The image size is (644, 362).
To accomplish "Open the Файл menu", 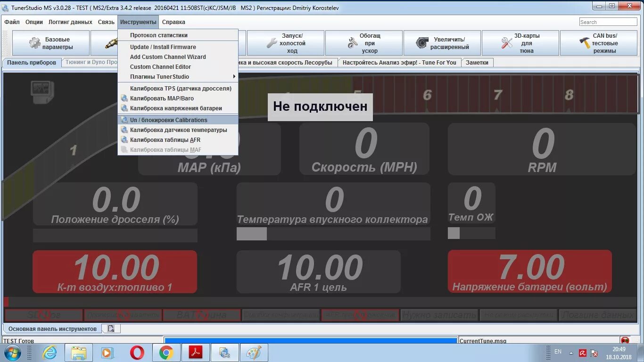I will pos(12,22).
